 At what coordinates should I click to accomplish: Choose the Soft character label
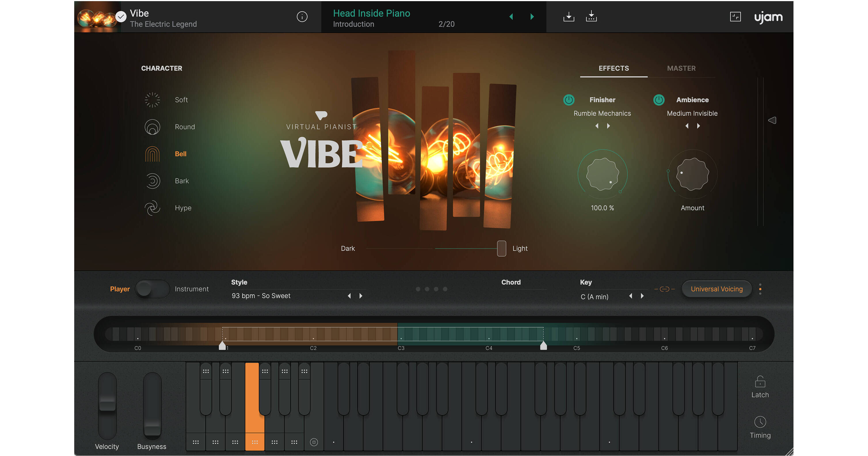point(181,100)
